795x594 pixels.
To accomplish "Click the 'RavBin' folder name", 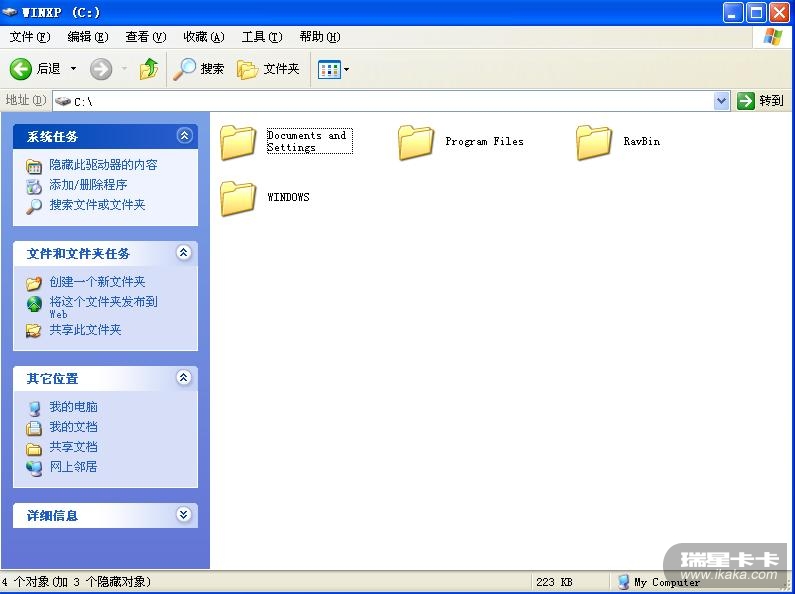I will [x=642, y=141].
